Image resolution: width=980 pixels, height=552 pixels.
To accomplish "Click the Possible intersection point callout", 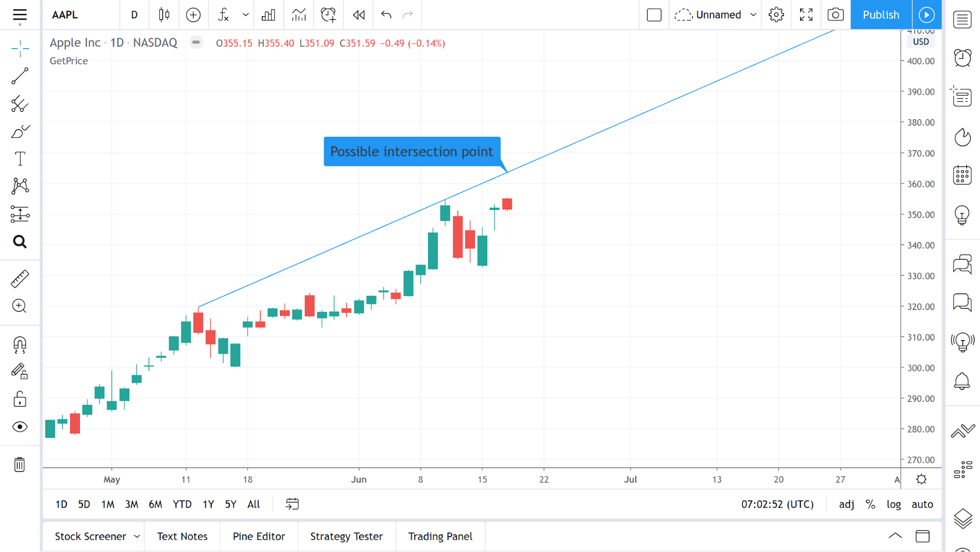I will [x=412, y=152].
